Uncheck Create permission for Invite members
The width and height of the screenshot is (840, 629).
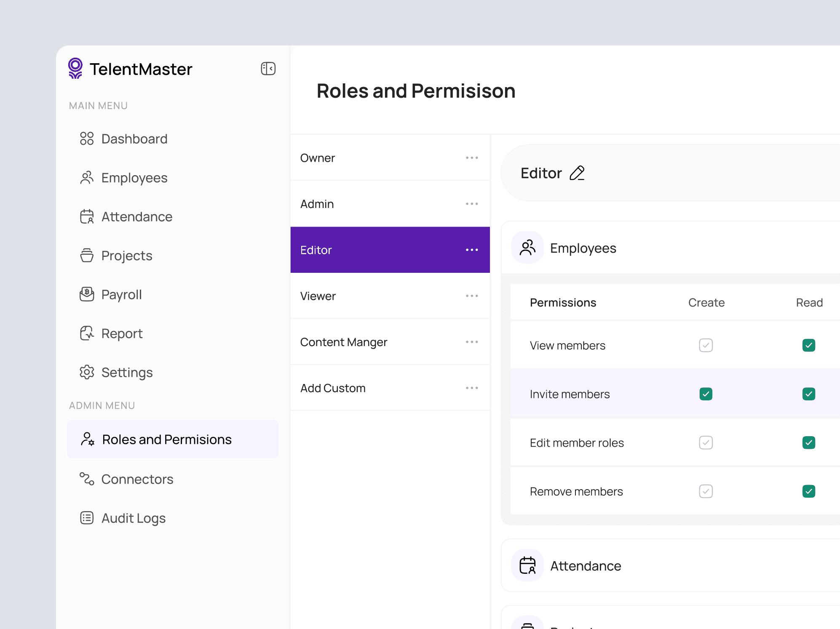706,394
